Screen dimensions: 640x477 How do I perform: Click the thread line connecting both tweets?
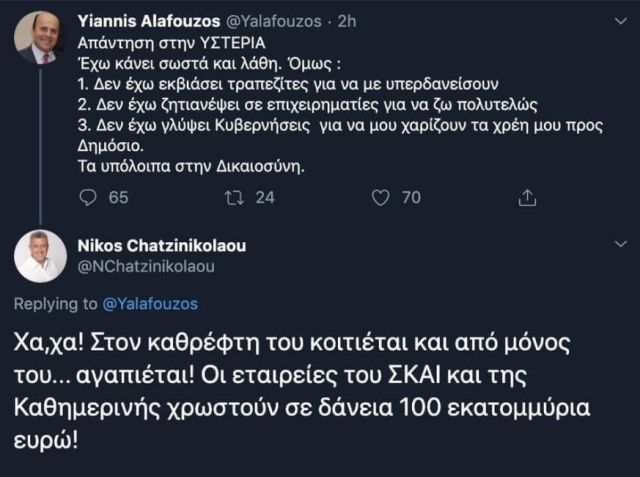tap(40, 150)
